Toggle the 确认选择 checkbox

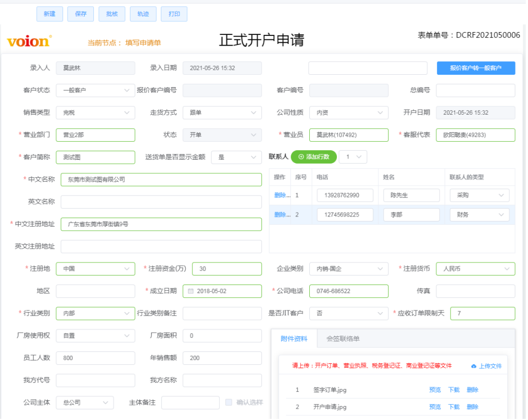pos(229,403)
